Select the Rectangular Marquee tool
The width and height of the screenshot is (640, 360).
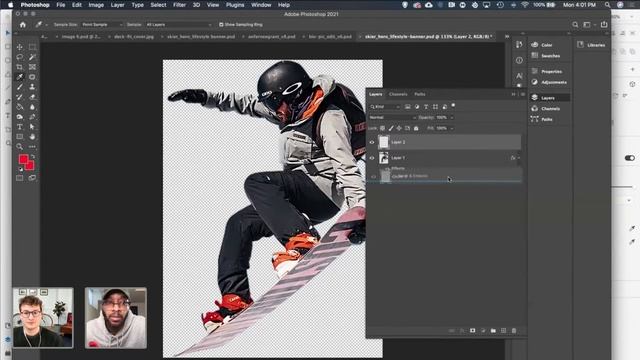pos(32,47)
